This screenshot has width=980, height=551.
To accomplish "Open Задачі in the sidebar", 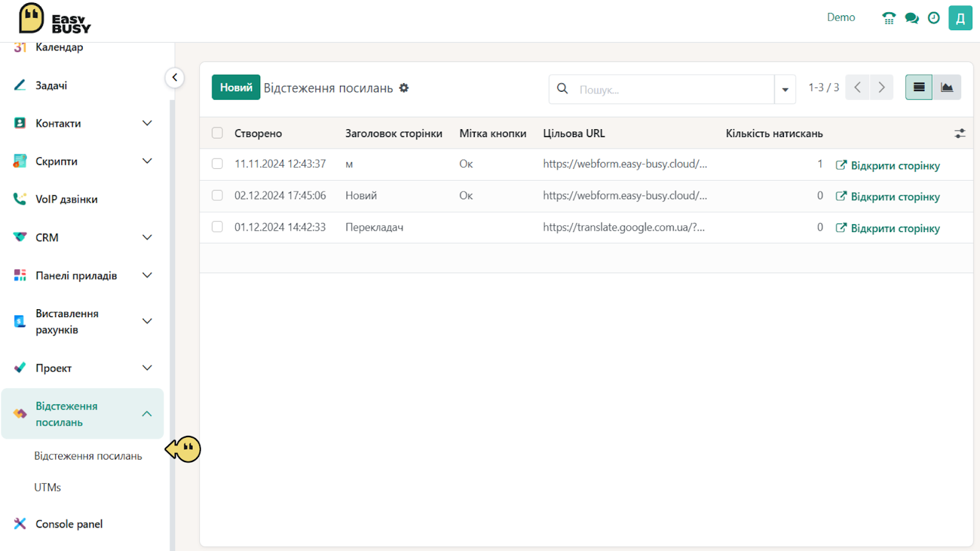I will [51, 86].
